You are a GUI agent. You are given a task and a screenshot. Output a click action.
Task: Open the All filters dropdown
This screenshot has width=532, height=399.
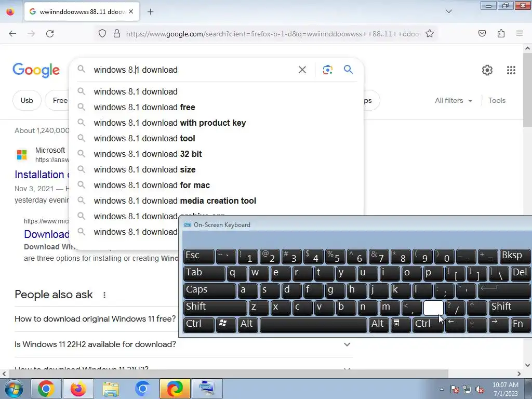point(454,100)
